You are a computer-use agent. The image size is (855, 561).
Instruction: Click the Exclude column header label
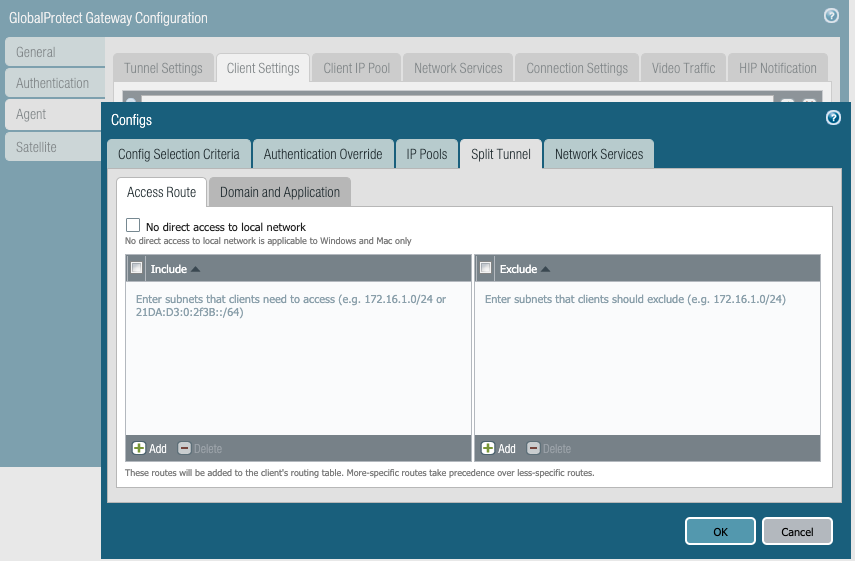click(518, 269)
